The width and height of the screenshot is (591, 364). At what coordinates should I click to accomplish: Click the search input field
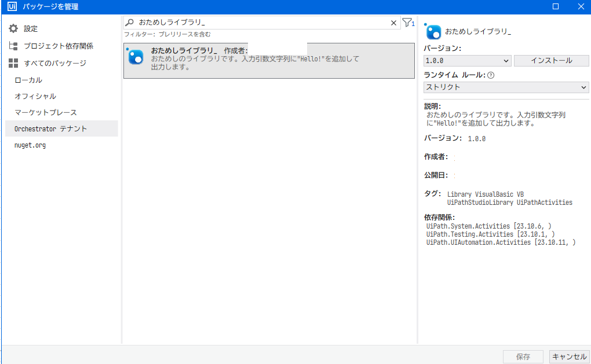tap(262, 23)
